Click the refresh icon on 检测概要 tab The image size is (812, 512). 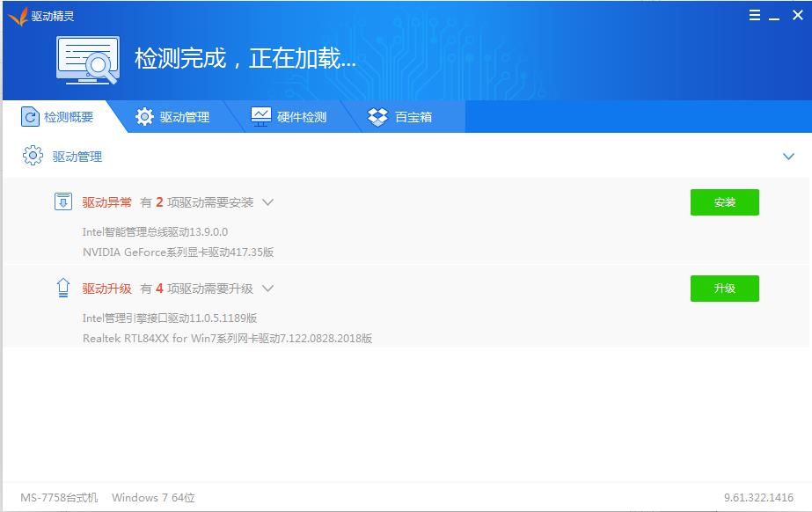pos(30,116)
